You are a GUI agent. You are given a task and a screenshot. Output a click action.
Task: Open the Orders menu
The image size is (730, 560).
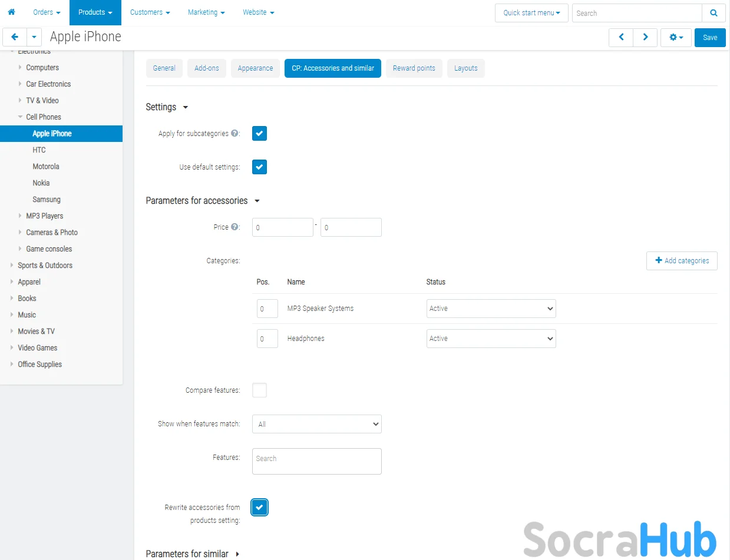coord(47,12)
